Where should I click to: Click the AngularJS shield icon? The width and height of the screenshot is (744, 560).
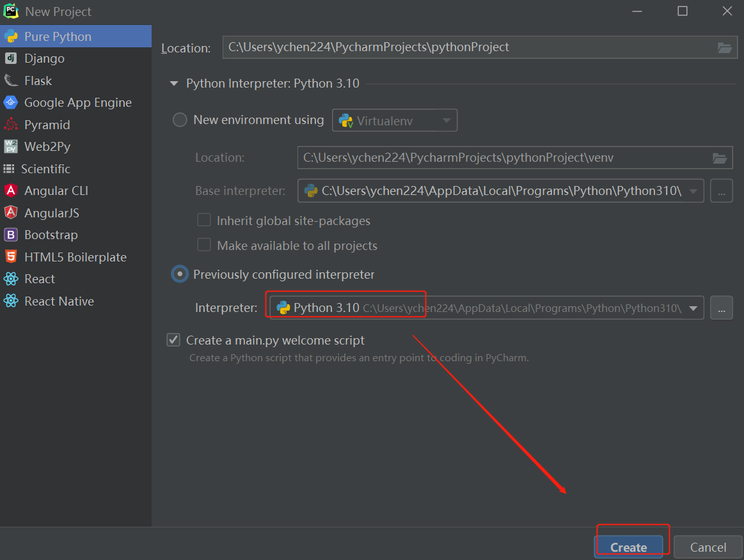11,212
